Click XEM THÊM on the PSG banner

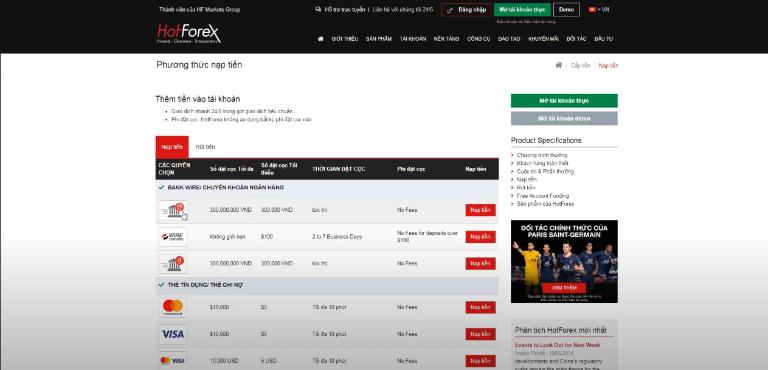564,288
